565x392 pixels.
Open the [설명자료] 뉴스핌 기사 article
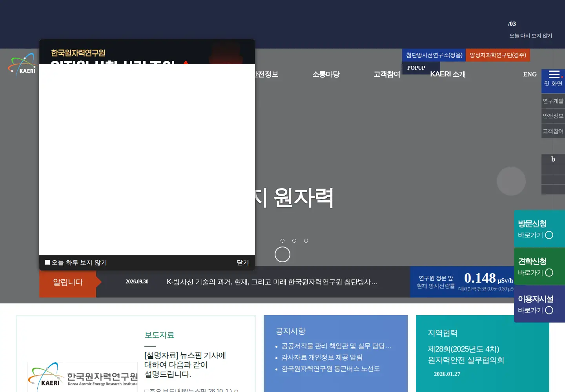[x=185, y=365]
